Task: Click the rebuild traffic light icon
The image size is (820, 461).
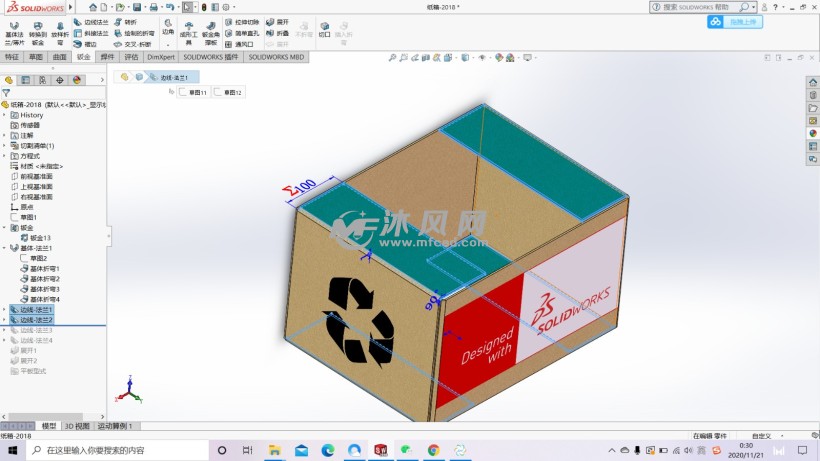Action: 204,7
